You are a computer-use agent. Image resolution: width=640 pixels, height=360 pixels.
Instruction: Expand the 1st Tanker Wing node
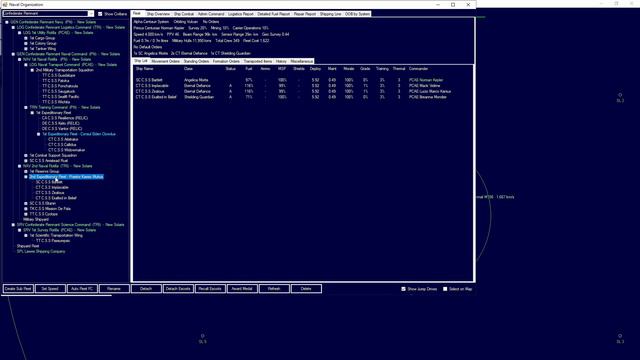[x=26, y=49]
